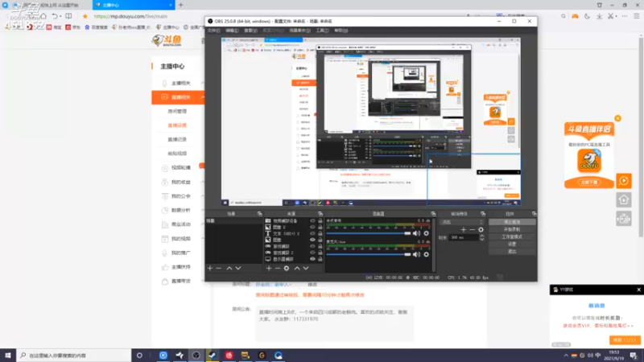Open OBS 查看(V) menu
This screenshot has width=644, height=362.
coord(250,31)
